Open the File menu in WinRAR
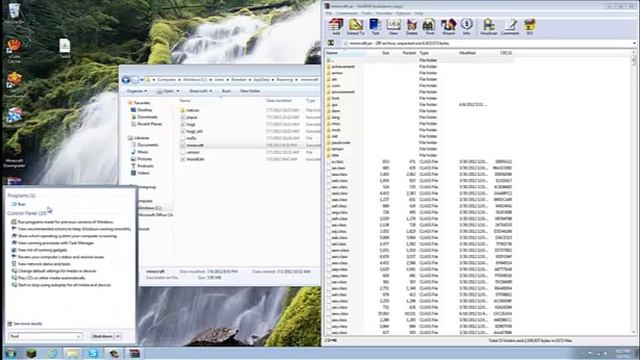The height and width of the screenshot is (360, 640). [x=329, y=13]
